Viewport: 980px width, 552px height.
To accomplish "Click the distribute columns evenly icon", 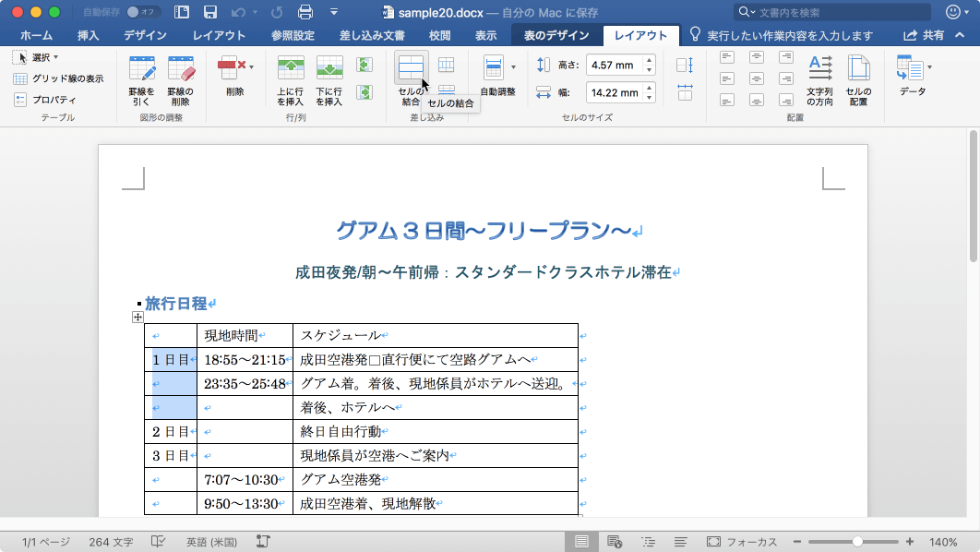I will pyautogui.click(x=685, y=92).
